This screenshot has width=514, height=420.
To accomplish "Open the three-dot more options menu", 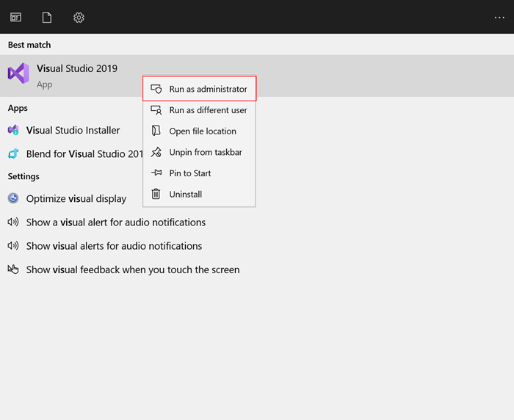I will (499, 18).
